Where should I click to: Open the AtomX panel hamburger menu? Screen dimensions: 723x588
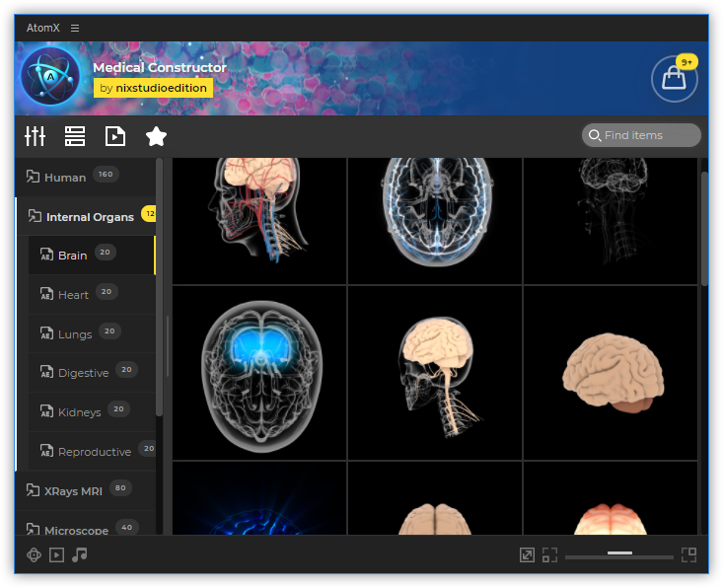pos(75,29)
